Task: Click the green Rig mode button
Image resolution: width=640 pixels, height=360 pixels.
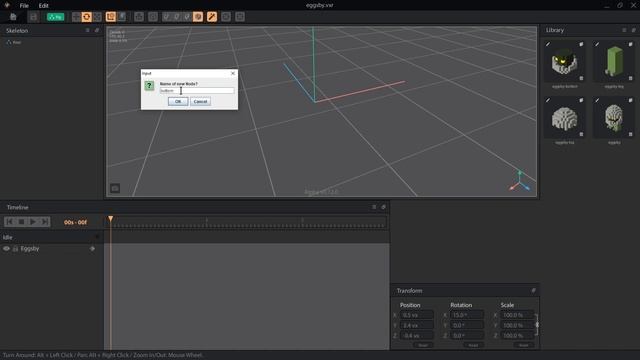Action: [x=56, y=17]
